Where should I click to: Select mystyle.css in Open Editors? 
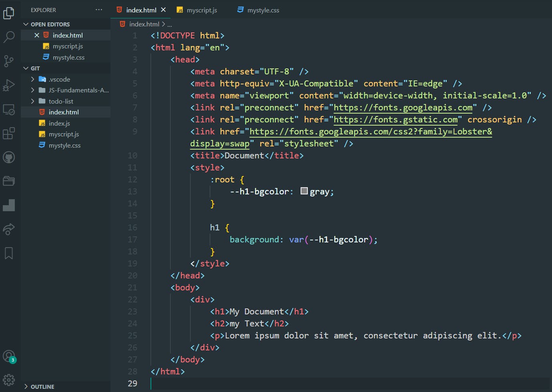point(66,58)
